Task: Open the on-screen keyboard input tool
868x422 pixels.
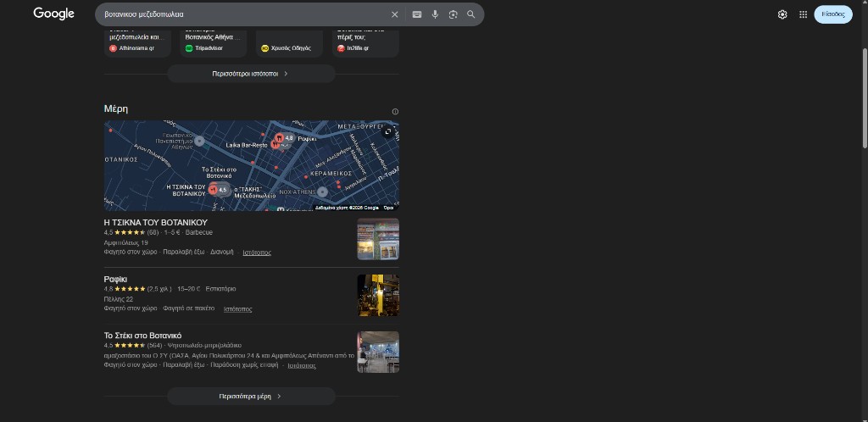Action: tap(417, 14)
